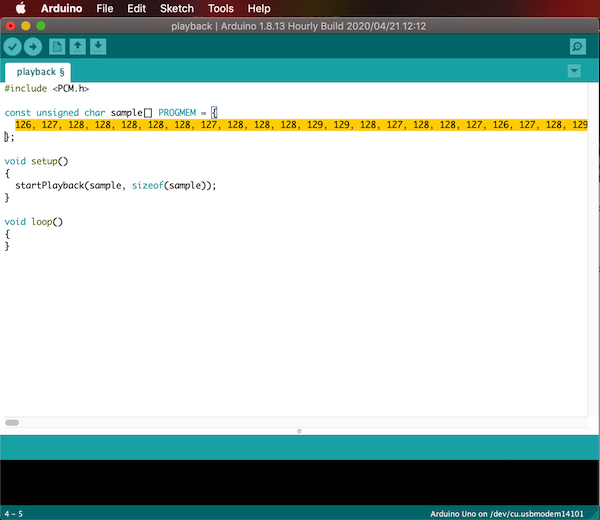Click the Verify checkmark button

13,47
